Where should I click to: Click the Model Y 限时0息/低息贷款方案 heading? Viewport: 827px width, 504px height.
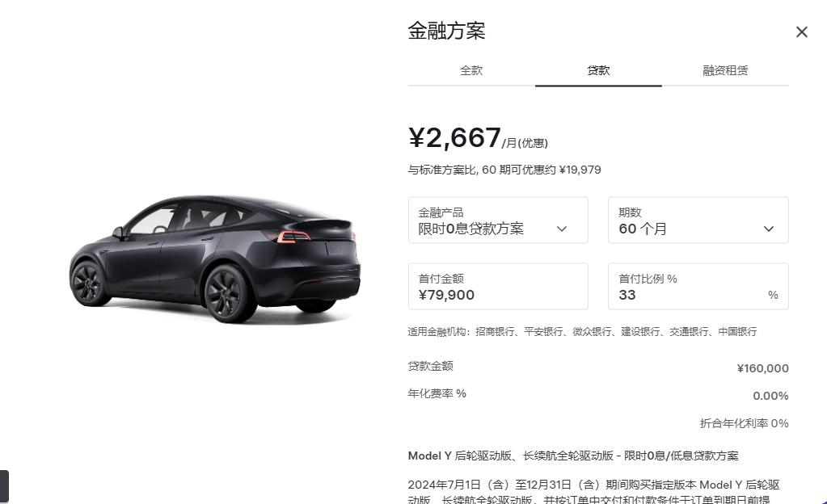573,456
